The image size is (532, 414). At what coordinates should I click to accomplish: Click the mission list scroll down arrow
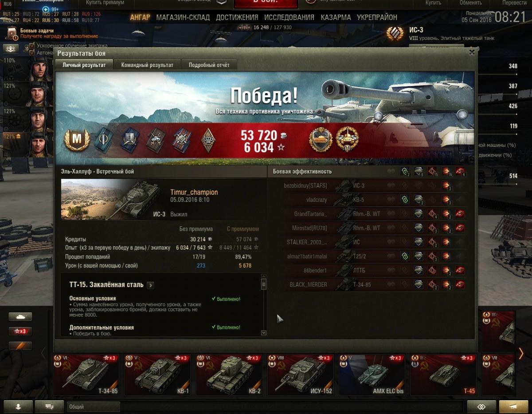point(264,332)
